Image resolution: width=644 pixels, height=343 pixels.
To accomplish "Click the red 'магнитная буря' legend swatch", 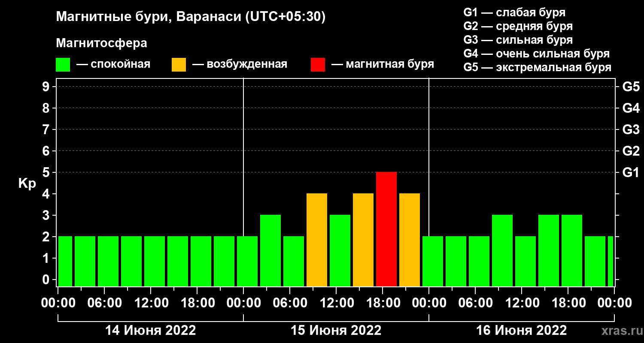I will tap(318, 65).
